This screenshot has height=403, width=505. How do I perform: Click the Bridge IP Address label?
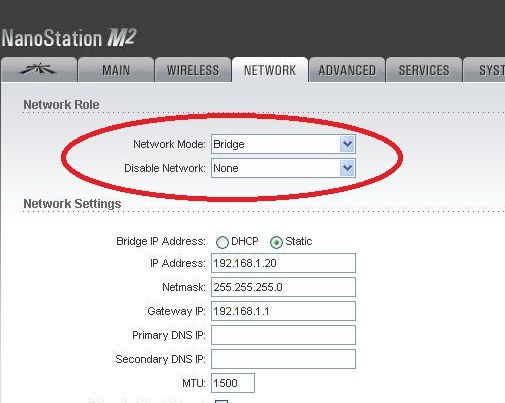161,241
